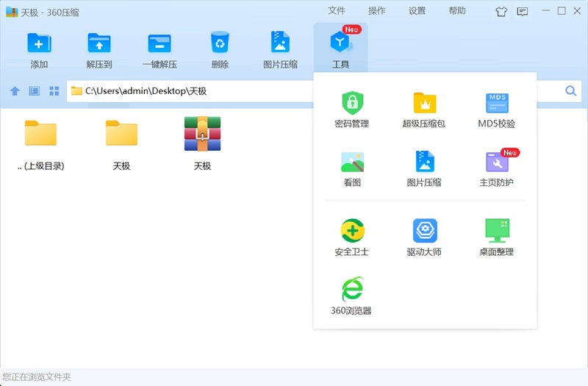Click the 一键解压 one-click extract icon

pyautogui.click(x=159, y=43)
